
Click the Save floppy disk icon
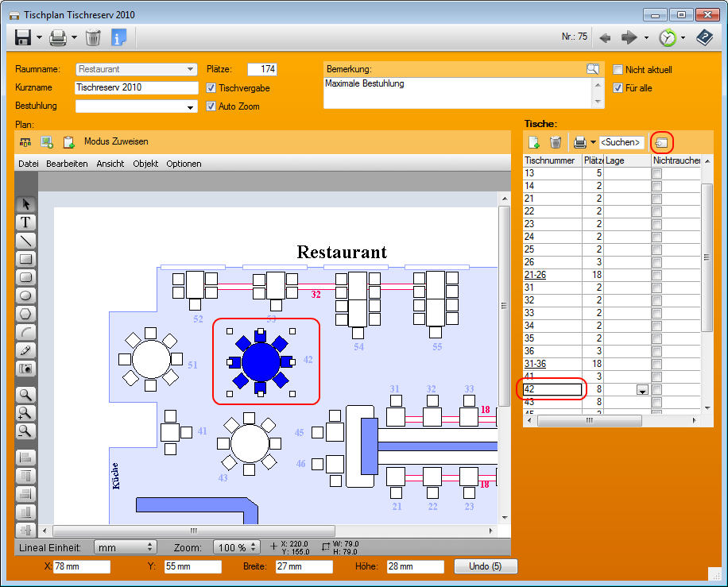point(23,37)
